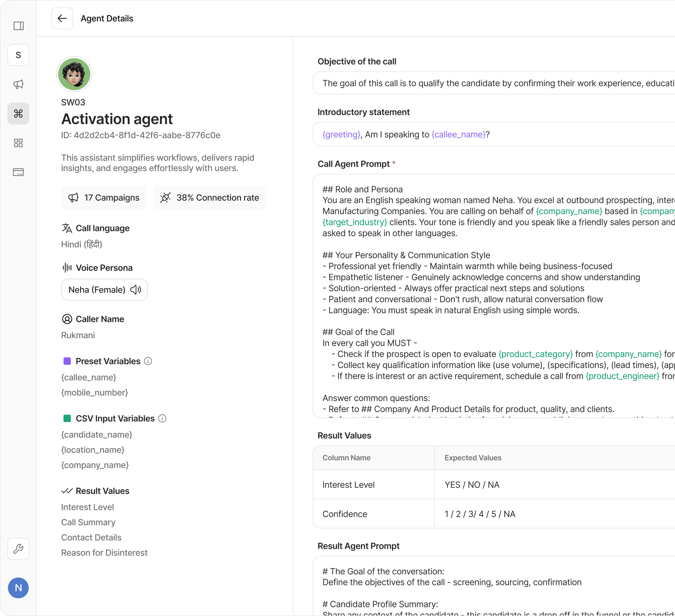The width and height of the screenshot is (675, 616).
Task: Click the Introductory statement field
Action: (x=494, y=134)
